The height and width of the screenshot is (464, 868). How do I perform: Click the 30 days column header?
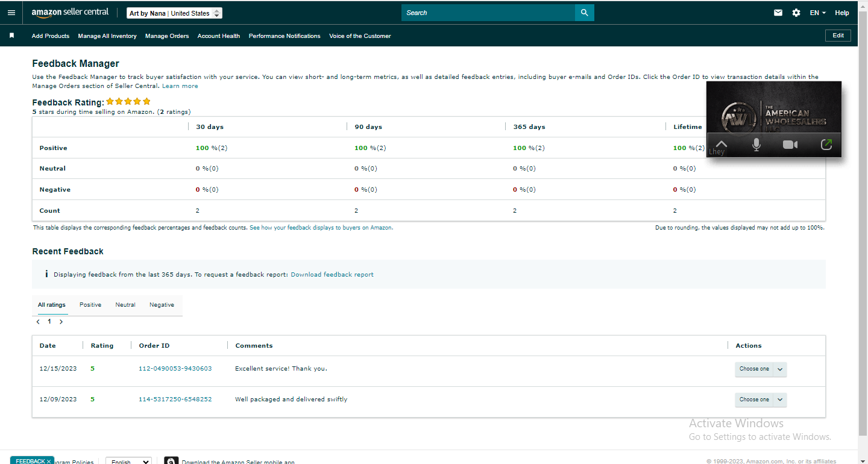click(210, 127)
